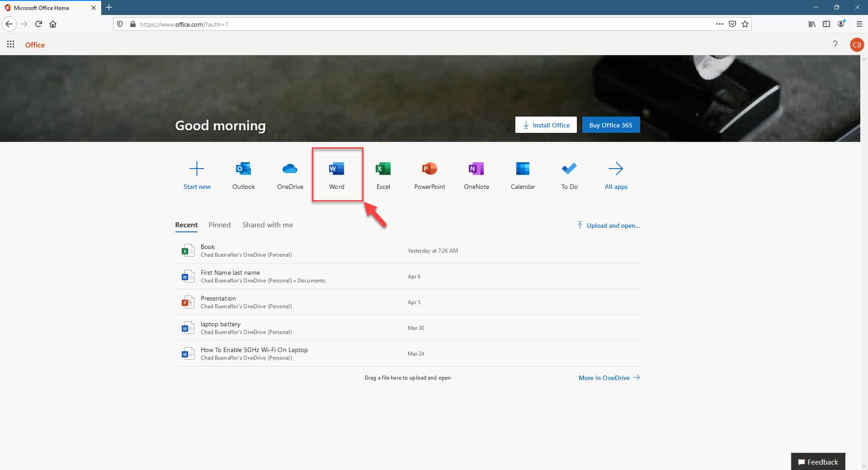Click the Good morning greeting text
The image size is (868, 470).
coord(220,126)
